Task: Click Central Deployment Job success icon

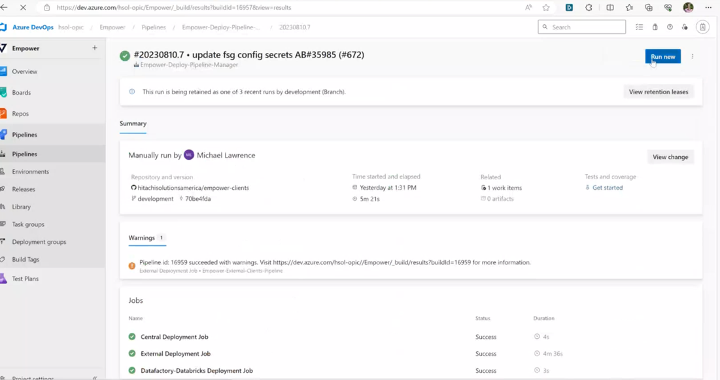Action: [x=132, y=337]
